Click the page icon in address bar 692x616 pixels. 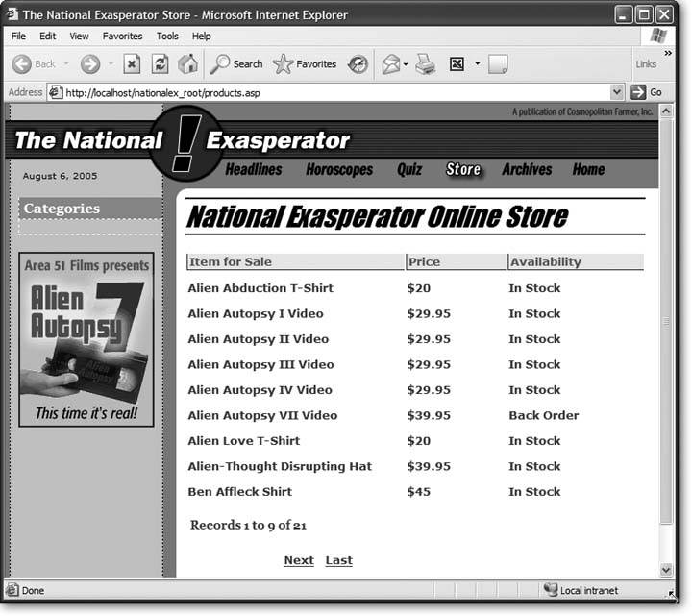pyautogui.click(x=55, y=92)
